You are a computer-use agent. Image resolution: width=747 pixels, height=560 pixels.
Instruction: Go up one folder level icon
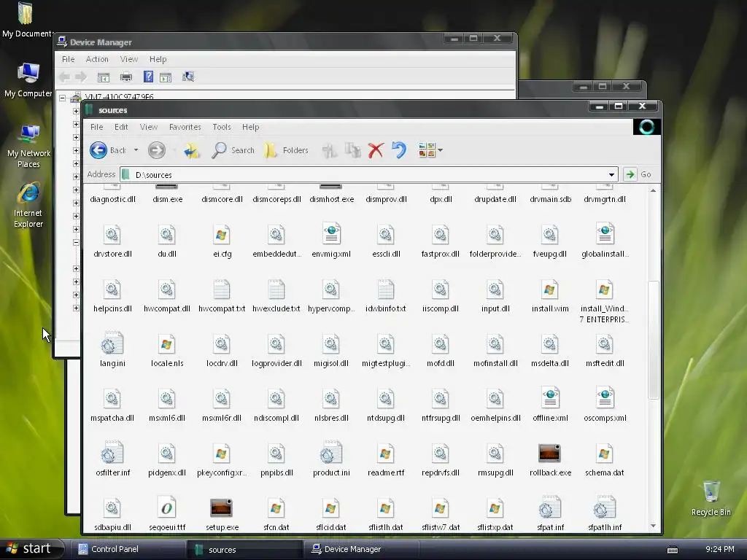point(192,150)
